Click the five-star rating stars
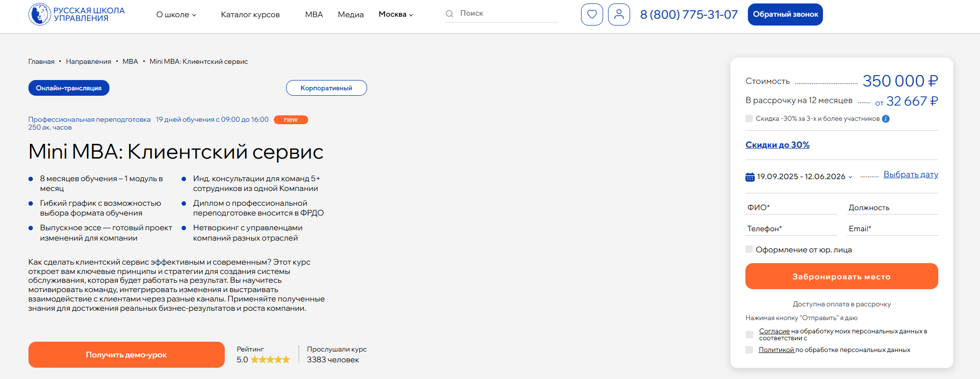This screenshot has width=980, height=379. 270,360
